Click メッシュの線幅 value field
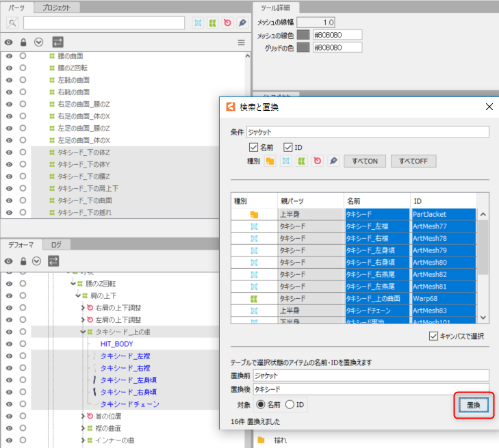The height and width of the screenshot is (448, 499). pyautogui.click(x=316, y=23)
